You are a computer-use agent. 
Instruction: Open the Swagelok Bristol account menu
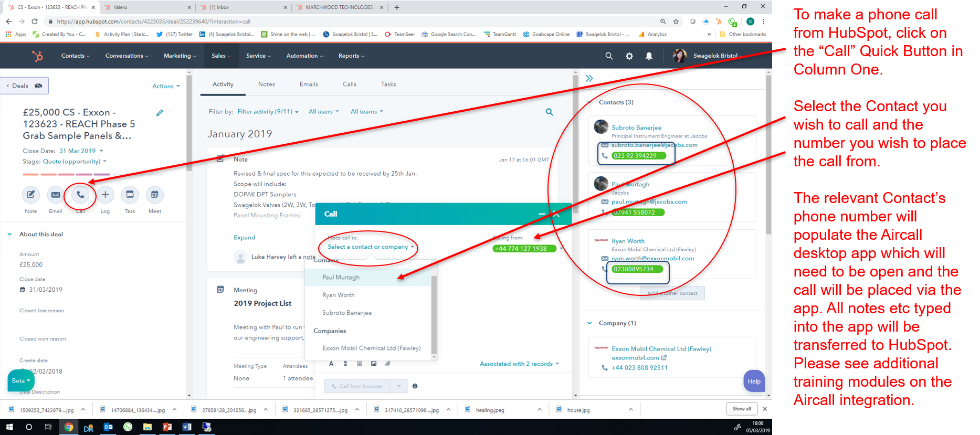(x=708, y=56)
